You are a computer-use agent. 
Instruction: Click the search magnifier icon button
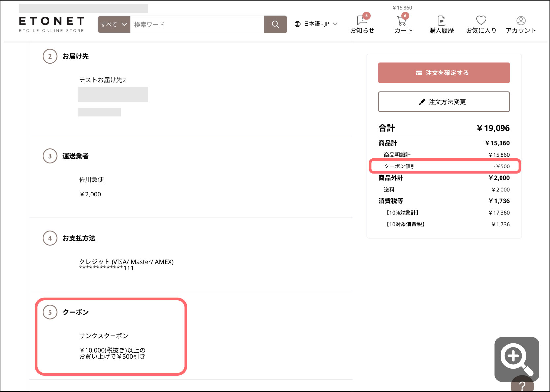[275, 24]
